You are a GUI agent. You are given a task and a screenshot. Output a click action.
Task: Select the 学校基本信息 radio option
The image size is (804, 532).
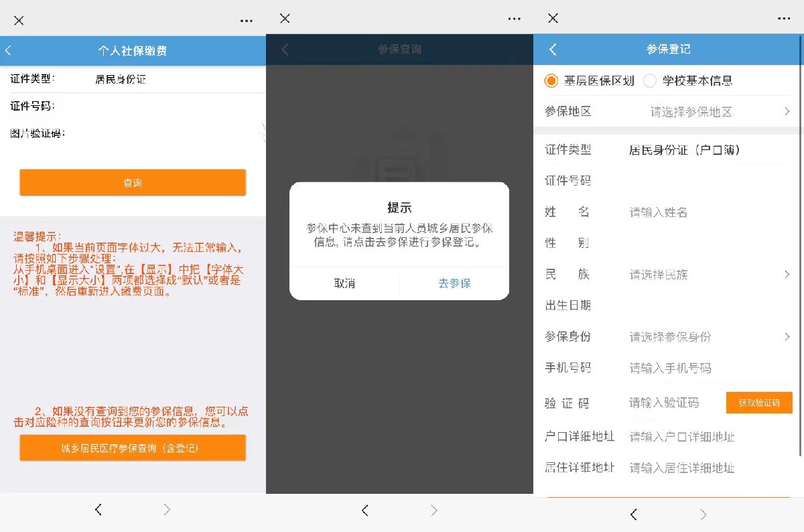pyautogui.click(x=649, y=81)
